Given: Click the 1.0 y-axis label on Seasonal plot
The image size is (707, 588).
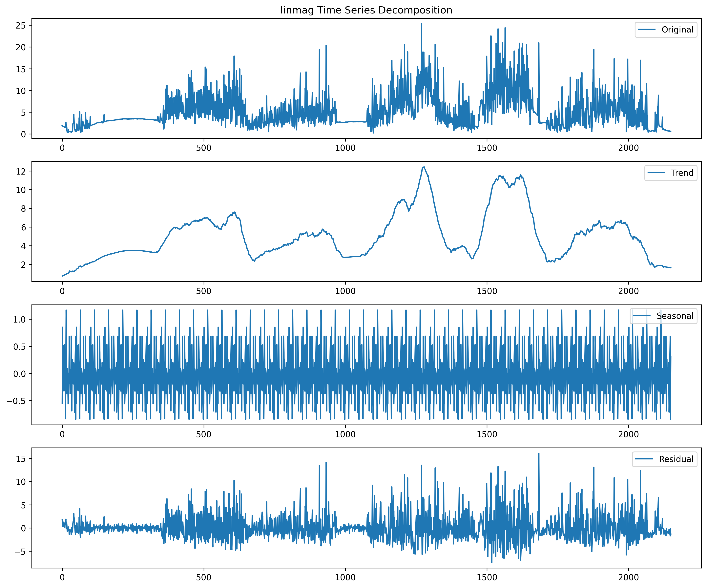Looking at the screenshot, I should tap(19, 319).
